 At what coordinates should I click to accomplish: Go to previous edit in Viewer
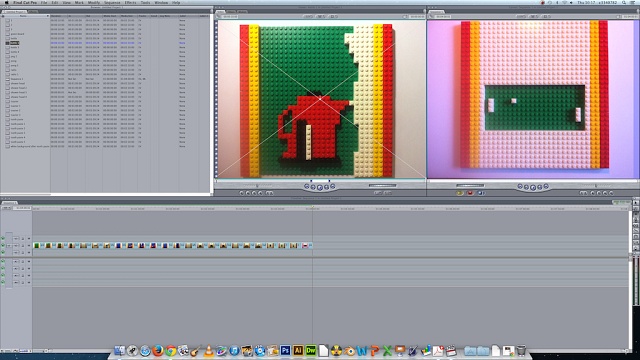(307, 187)
